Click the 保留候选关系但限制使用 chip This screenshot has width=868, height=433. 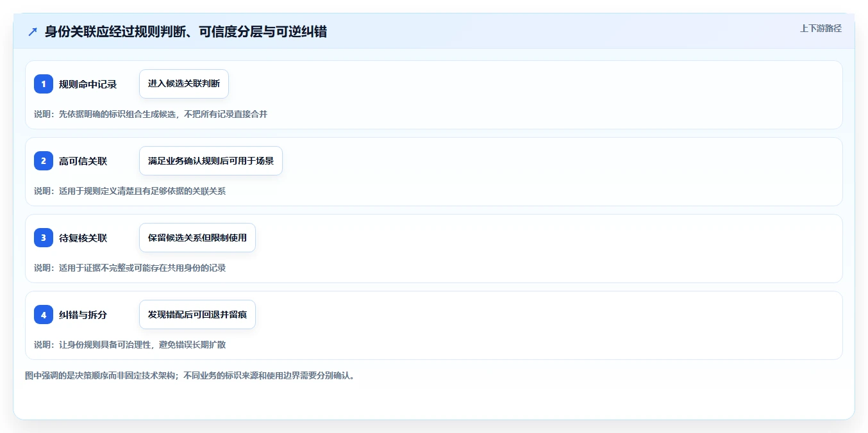point(197,238)
